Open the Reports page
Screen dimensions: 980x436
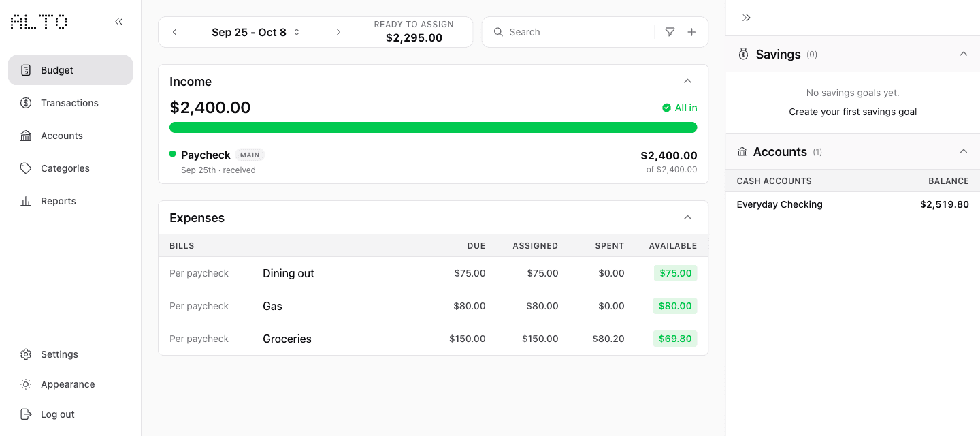tap(70, 201)
